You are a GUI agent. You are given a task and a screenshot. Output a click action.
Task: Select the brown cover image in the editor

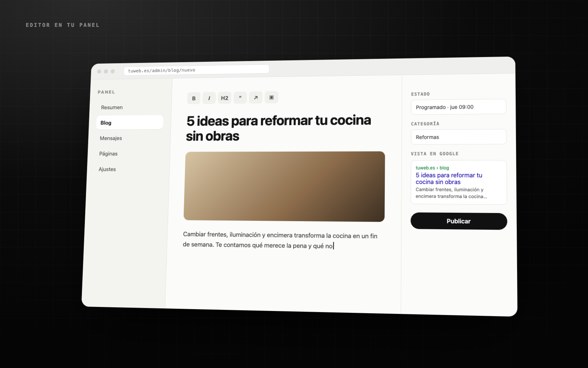[x=284, y=187]
